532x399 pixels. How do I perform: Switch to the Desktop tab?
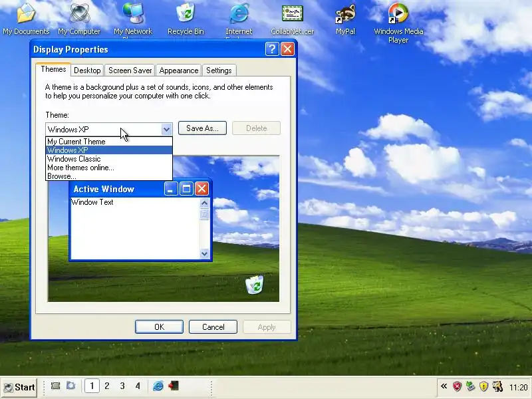(x=87, y=70)
